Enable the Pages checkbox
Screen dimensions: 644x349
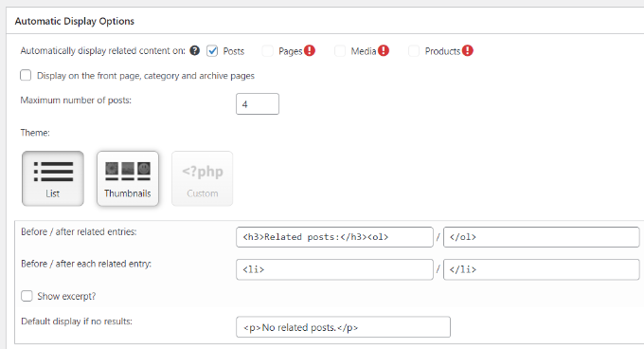pos(268,51)
